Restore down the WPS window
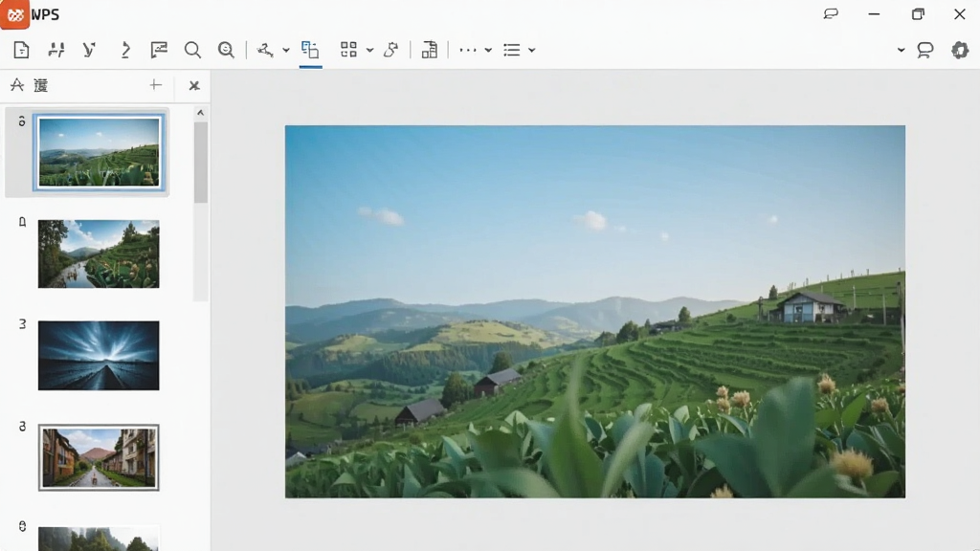The width and height of the screenshot is (980, 551). (x=918, y=13)
